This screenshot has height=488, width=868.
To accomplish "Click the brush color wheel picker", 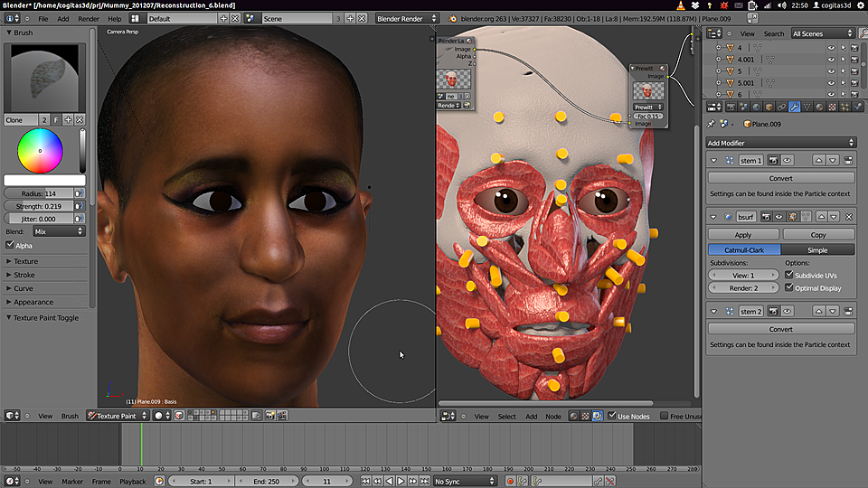I will pos(41,151).
